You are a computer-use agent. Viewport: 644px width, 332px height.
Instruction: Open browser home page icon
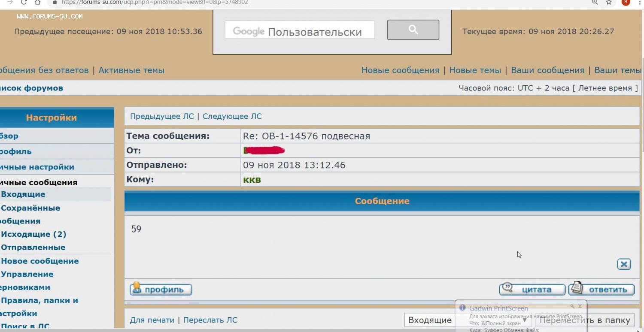38,2
